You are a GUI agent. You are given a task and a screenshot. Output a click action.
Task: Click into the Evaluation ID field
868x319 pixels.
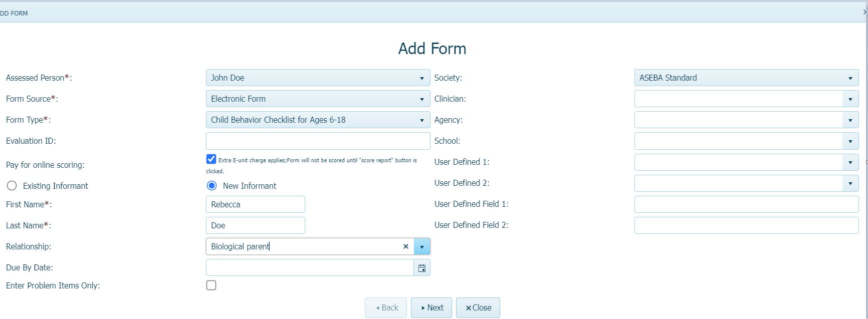318,141
